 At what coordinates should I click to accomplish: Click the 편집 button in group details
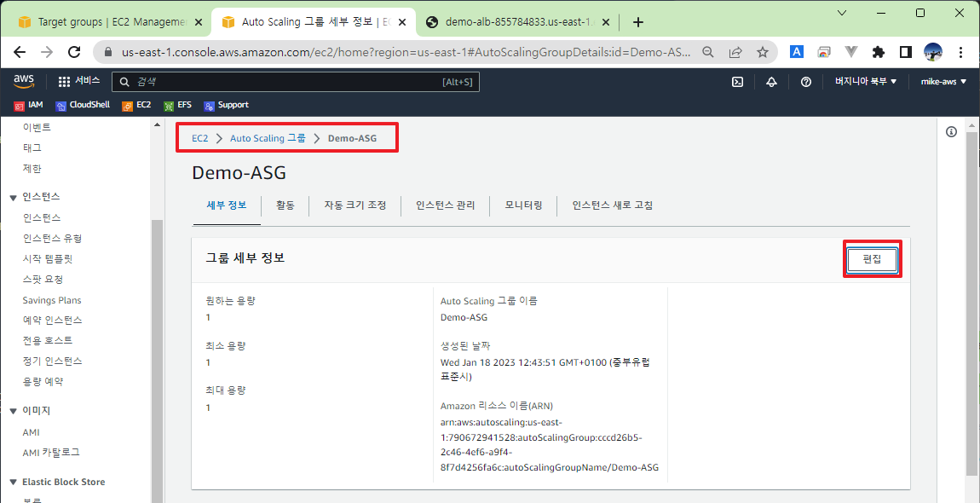coord(872,260)
